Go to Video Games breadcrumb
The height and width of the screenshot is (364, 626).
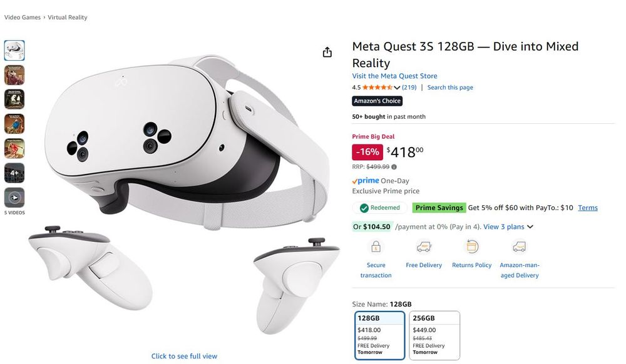(x=23, y=17)
